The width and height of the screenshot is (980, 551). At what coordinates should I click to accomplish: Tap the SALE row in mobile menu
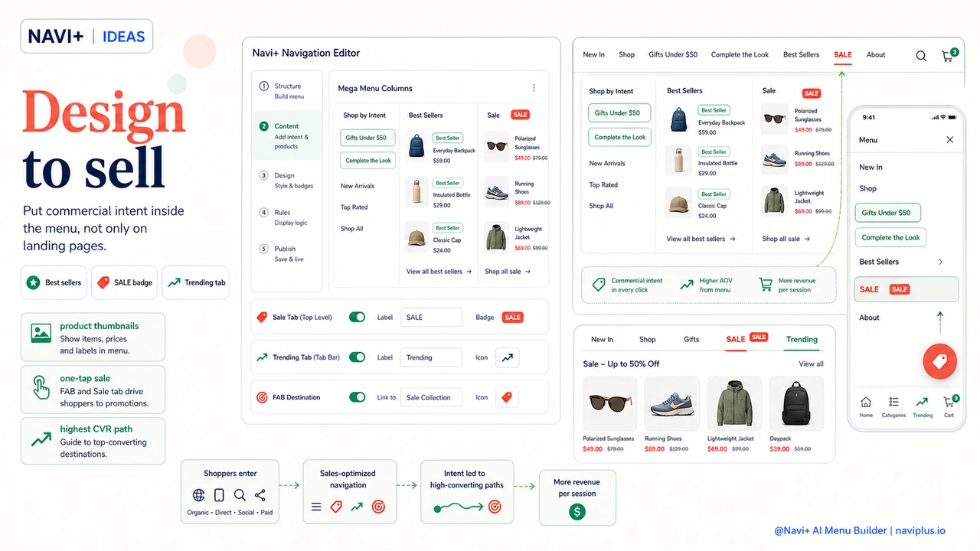pos(906,289)
